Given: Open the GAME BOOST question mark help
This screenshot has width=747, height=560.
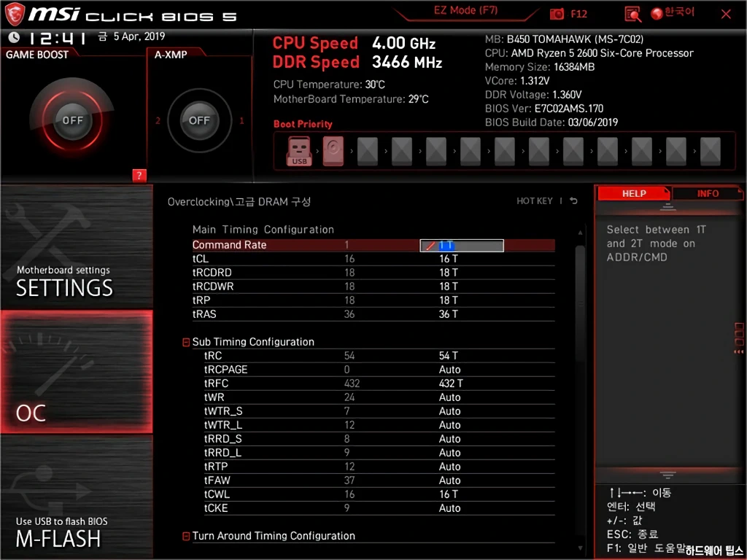Looking at the screenshot, I should point(139,175).
